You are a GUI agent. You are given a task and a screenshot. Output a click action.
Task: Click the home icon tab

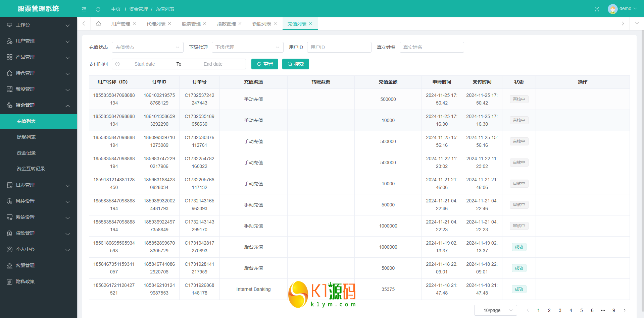[98, 24]
